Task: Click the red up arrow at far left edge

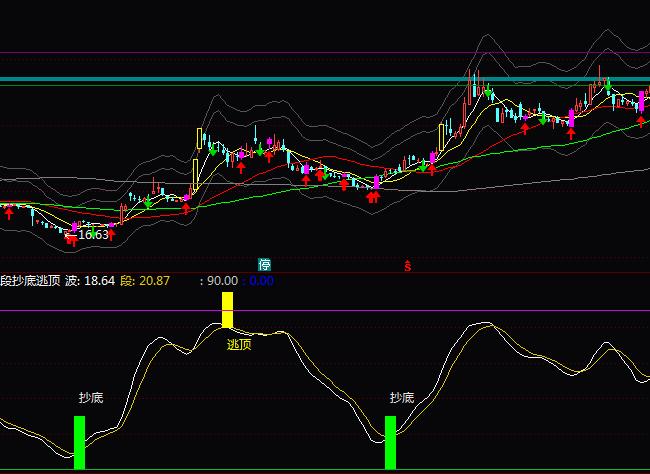Action: coord(8,213)
